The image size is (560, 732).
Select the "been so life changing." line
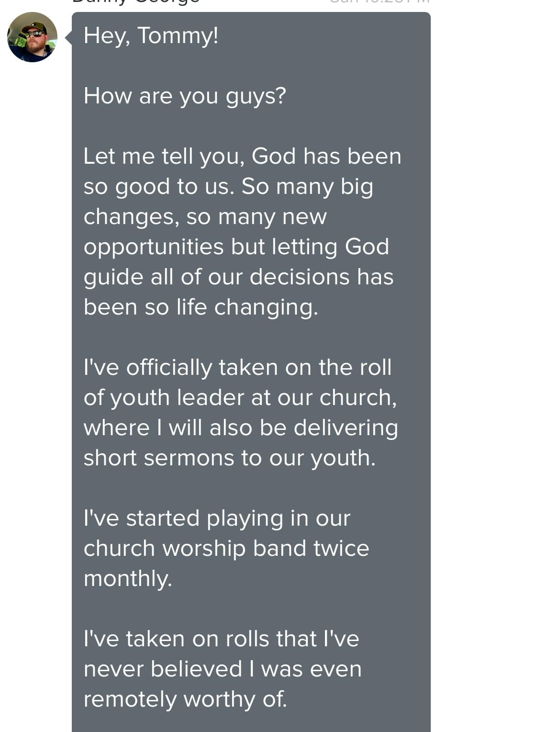tap(201, 307)
